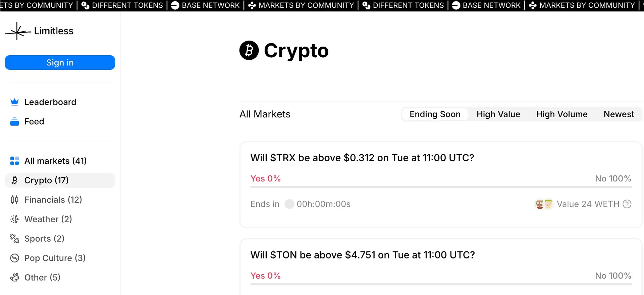Image resolution: width=644 pixels, height=295 pixels.
Task: Click the Pop Culture disc icon
Action: (x=14, y=258)
